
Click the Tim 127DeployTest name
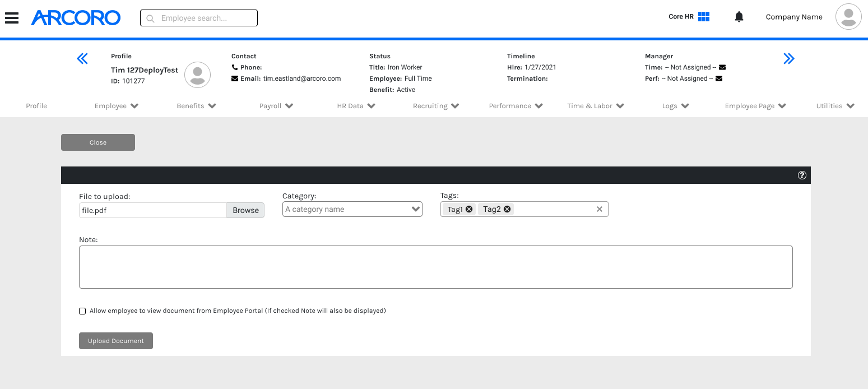145,70
